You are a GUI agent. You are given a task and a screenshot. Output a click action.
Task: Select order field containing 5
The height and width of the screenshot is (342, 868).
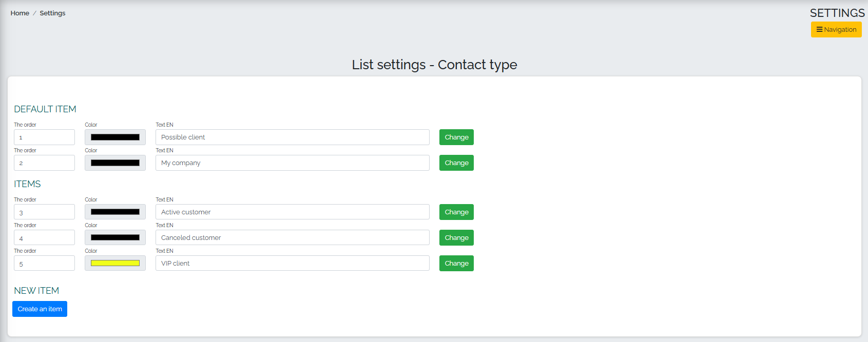44,264
